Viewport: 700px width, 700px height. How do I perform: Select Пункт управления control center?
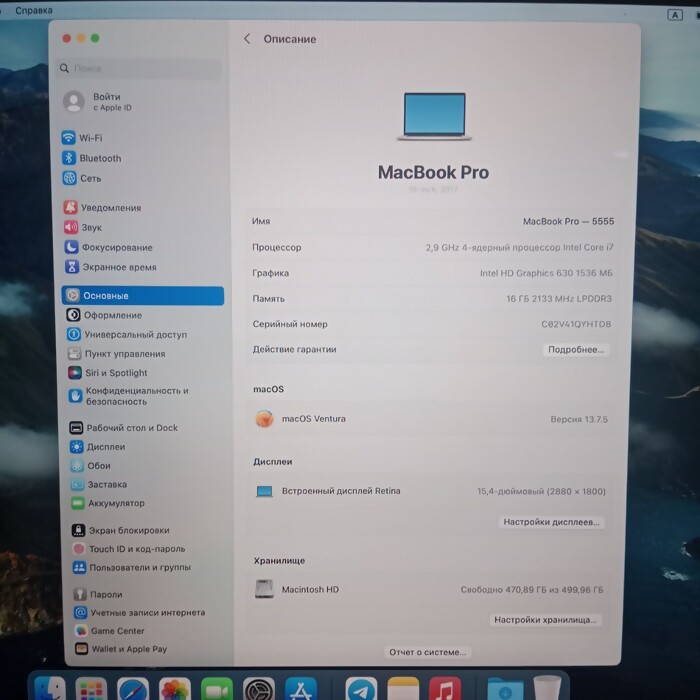point(117,354)
